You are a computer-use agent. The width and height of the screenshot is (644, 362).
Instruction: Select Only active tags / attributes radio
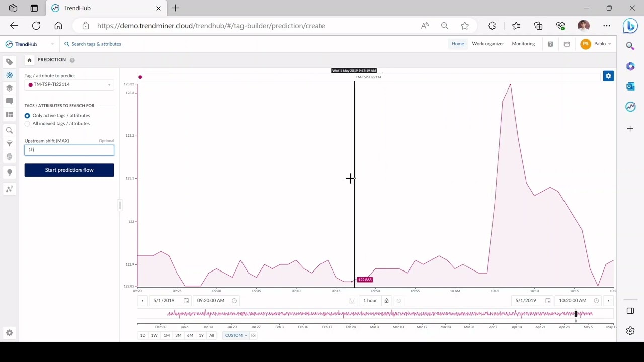pos(27,116)
